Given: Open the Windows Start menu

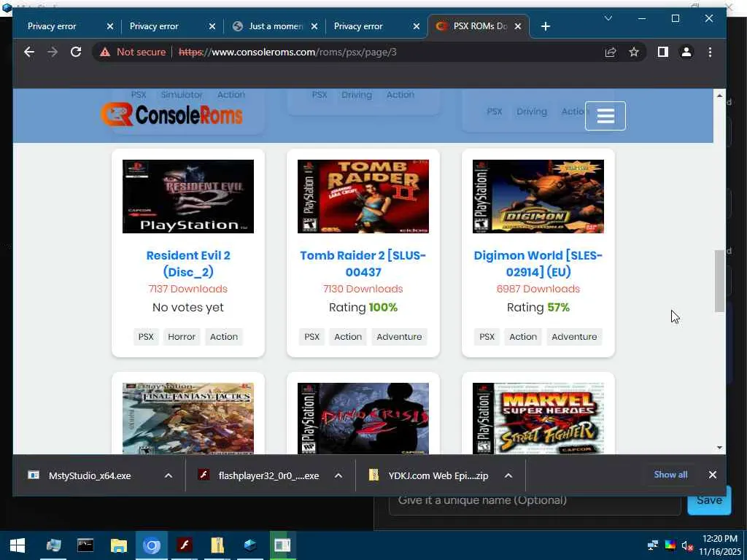Looking at the screenshot, I should pos(18,545).
